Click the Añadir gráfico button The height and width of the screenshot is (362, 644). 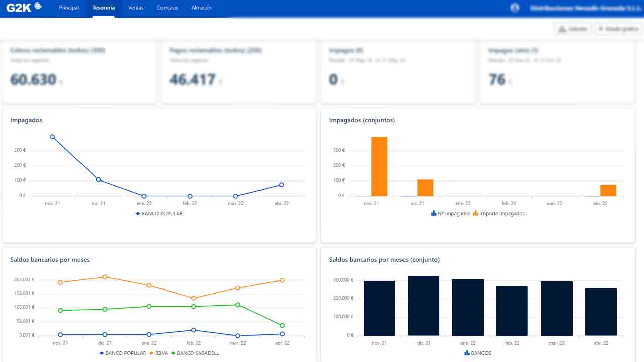click(618, 29)
